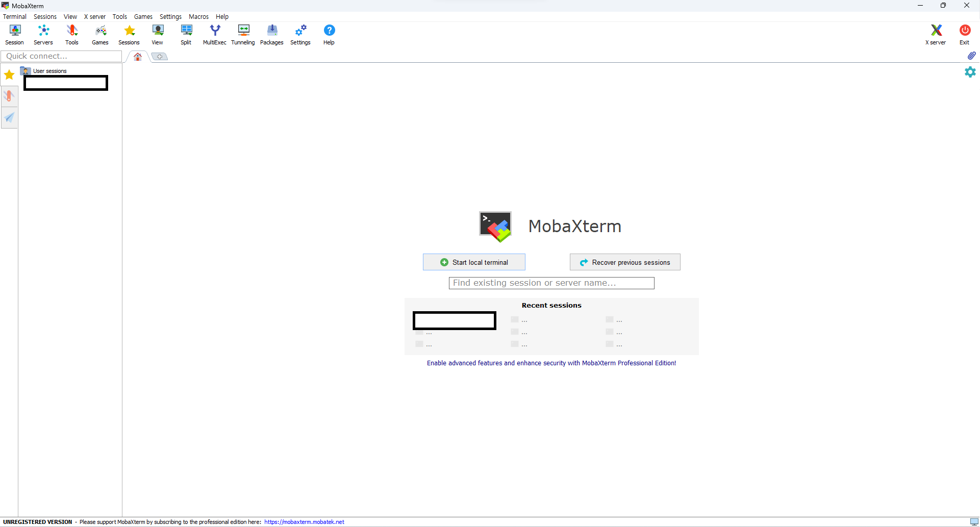The height and width of the screenshot is (527, 980).
Task: Click the UNREGISTERED VERSION status text
Action: coord(38,522)
